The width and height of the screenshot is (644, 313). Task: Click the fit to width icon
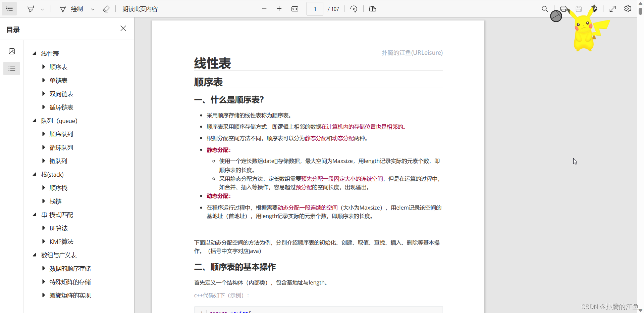[295, 9]
